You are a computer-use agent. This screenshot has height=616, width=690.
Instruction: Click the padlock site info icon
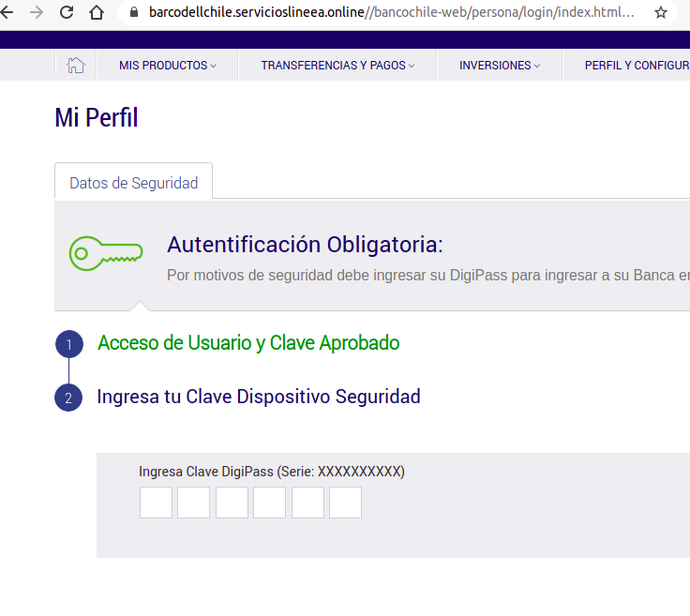click(131, 13)
